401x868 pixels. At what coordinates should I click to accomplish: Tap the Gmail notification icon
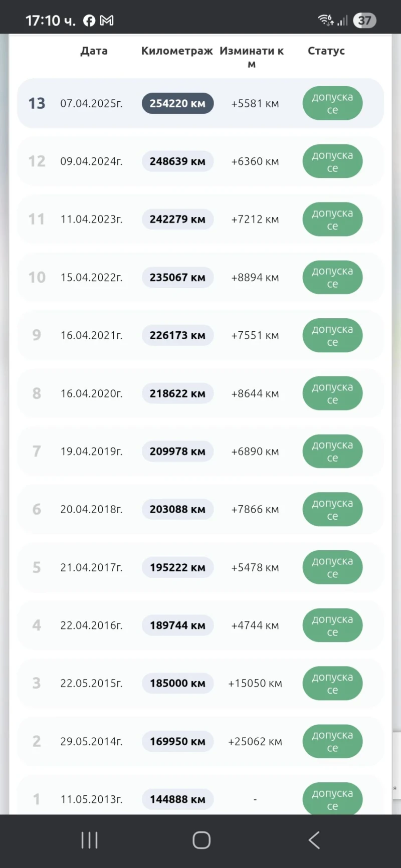click(107, 21)
